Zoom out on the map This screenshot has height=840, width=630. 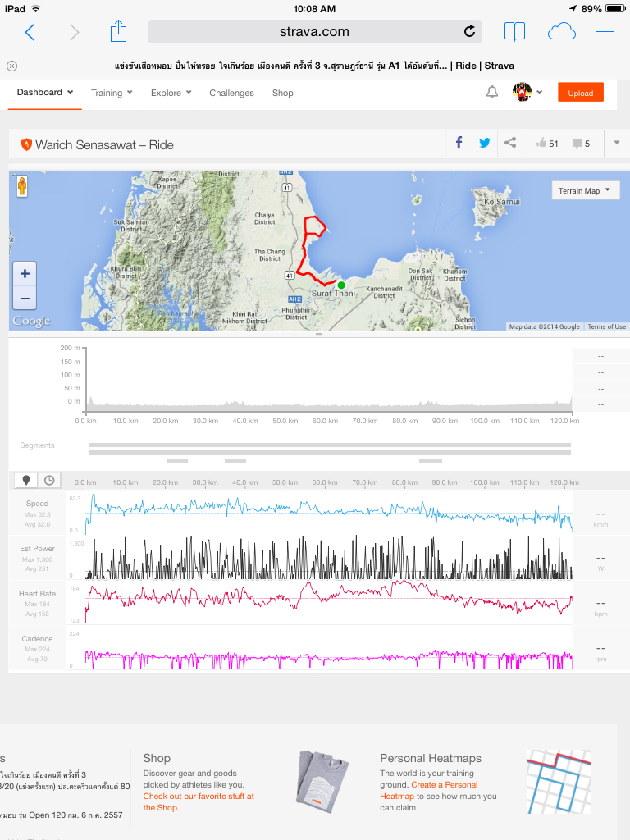(x=25, y=298)
